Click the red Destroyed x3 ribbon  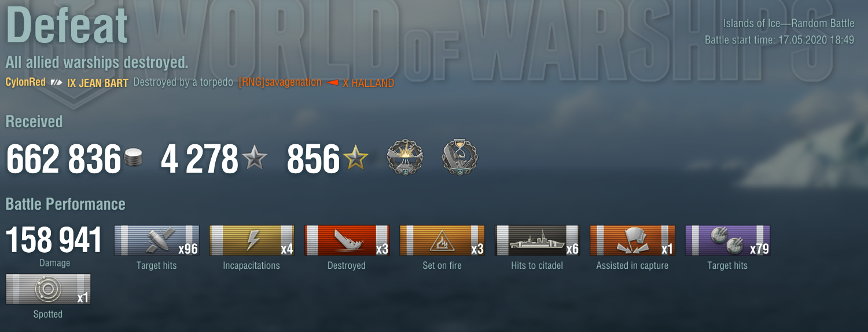(x=347, y=240)
